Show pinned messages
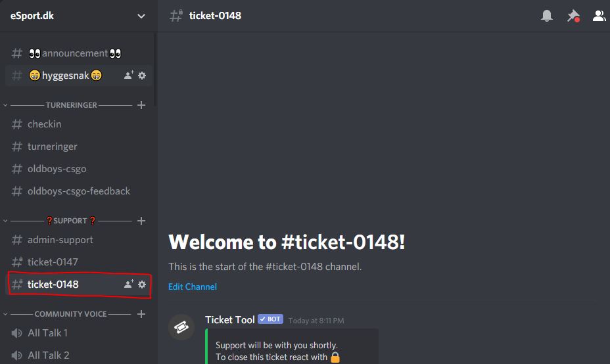The height and width of the screenshot is (364, 610). coord(573,16)
